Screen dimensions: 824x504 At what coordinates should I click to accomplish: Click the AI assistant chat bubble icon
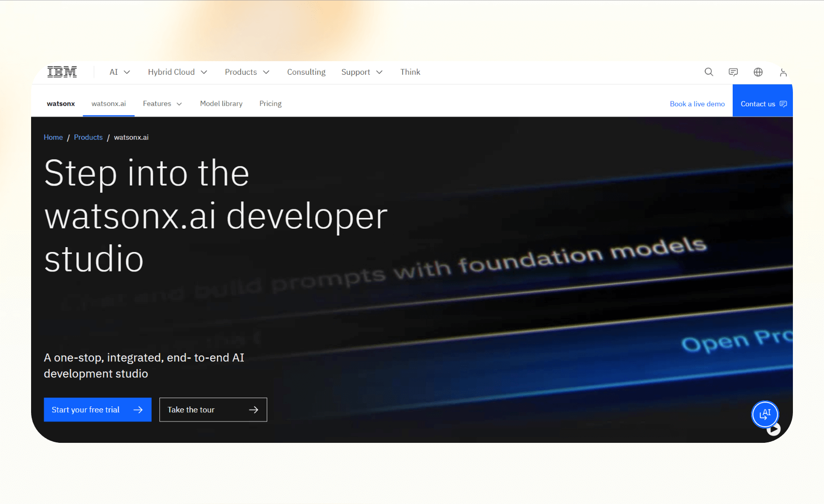click(x=765, y=414)
